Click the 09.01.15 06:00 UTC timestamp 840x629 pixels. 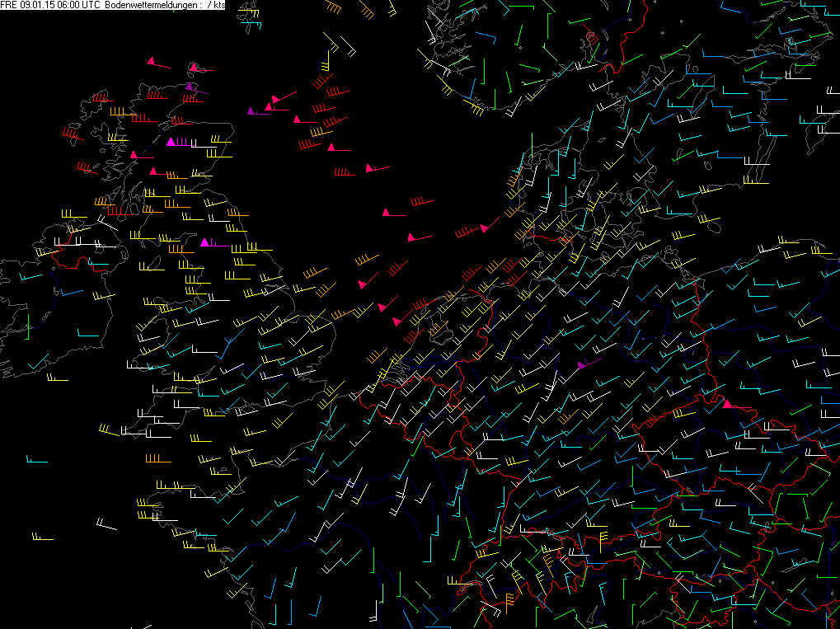pos(58,5)
